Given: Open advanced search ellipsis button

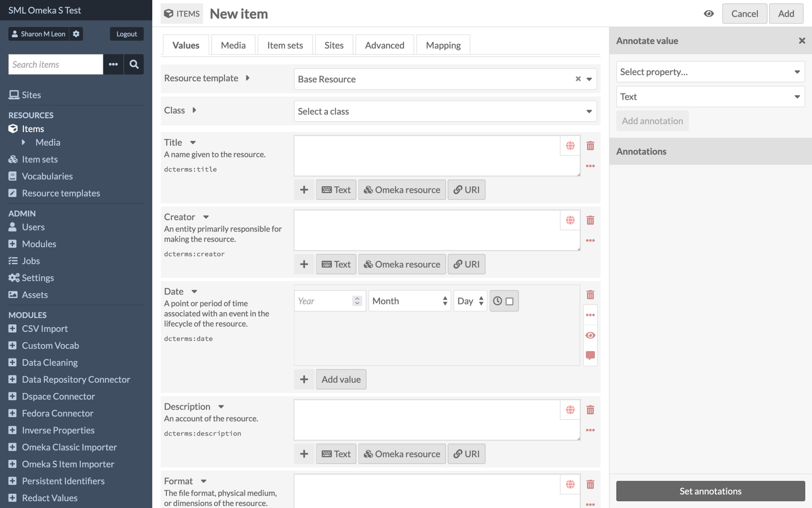Looking at the screenshot, I should [113, 64].
